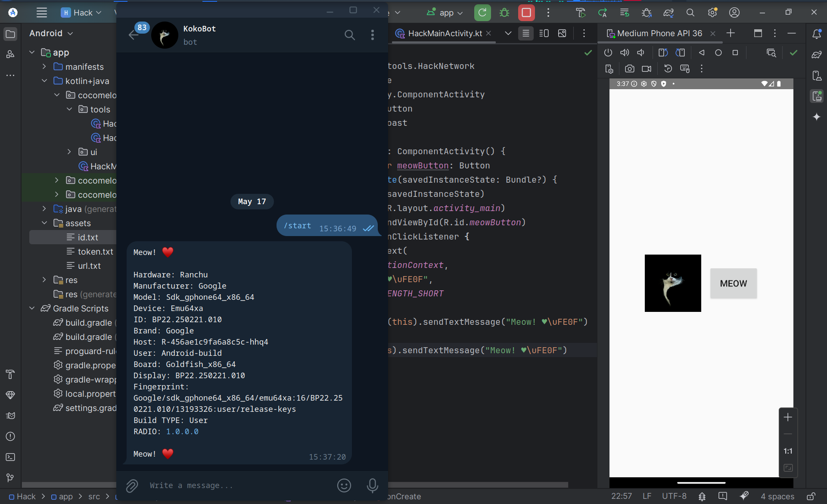Open the Logcat tool window

pos(10,416)
